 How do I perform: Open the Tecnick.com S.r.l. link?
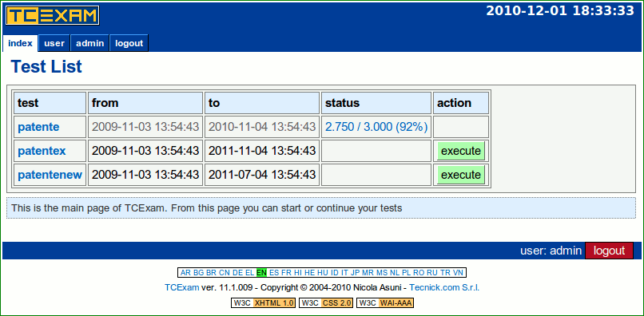[444, 288]
